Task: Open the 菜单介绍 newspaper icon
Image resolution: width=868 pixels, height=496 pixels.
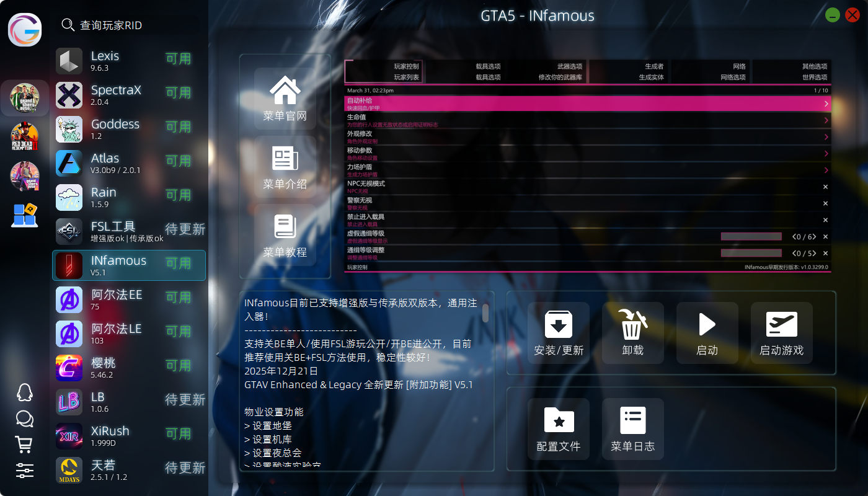Action: click(285, 160)
